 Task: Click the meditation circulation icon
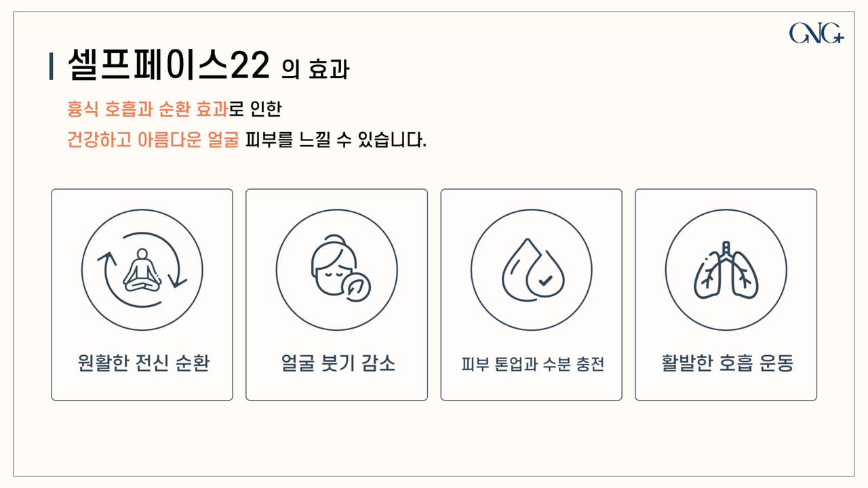pos(142,270)
